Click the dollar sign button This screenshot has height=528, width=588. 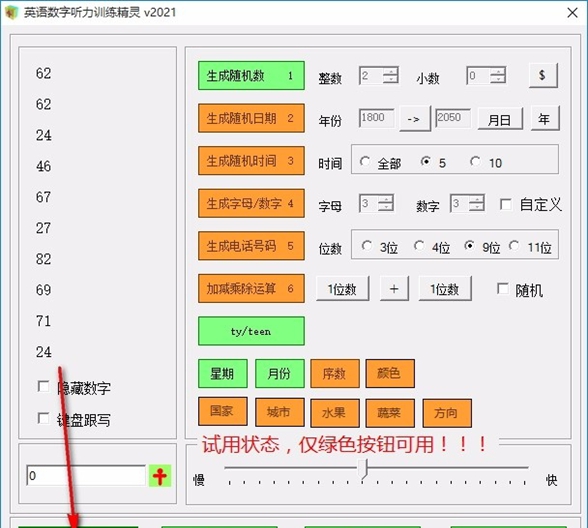click(x=543, y=75)
